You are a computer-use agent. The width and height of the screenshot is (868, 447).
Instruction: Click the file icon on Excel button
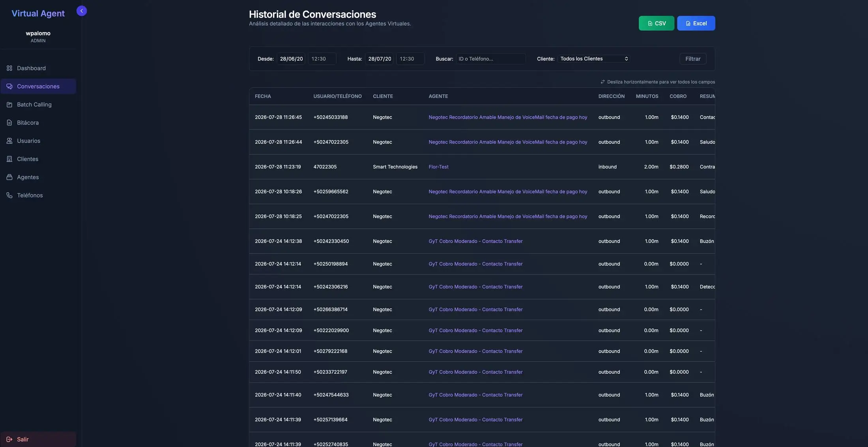pos(688,23)
